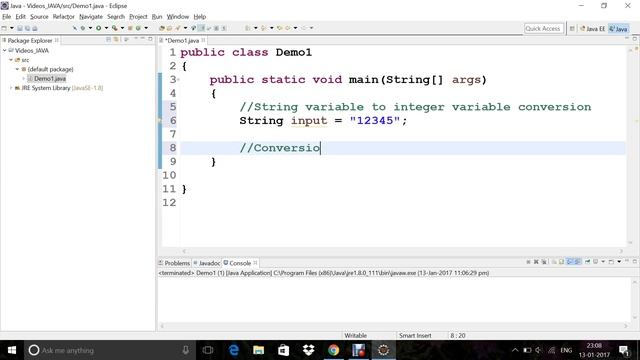Open the Back history dropdown arrow

[296, 28]
